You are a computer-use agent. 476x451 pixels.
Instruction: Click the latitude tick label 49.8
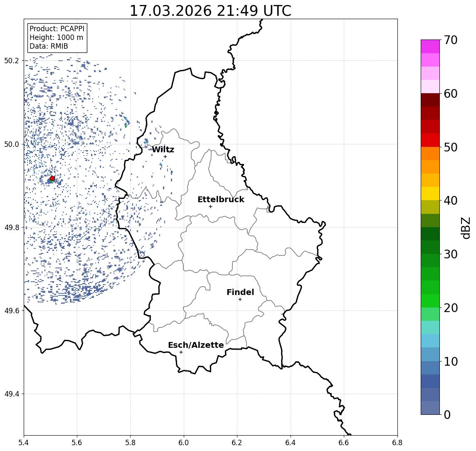11,227
